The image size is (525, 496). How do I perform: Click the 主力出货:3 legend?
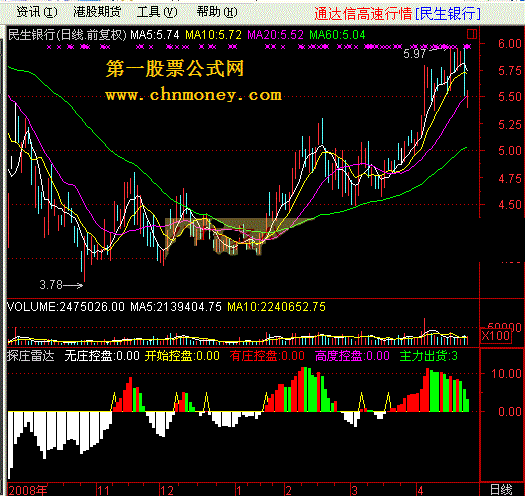[x=429, y=356]
